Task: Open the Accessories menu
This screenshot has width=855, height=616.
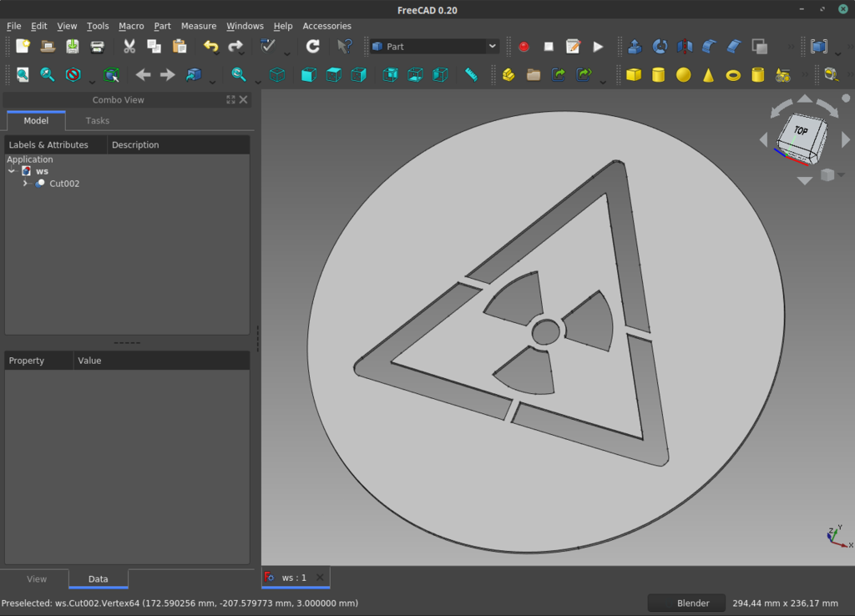Action: pos(326,26)
